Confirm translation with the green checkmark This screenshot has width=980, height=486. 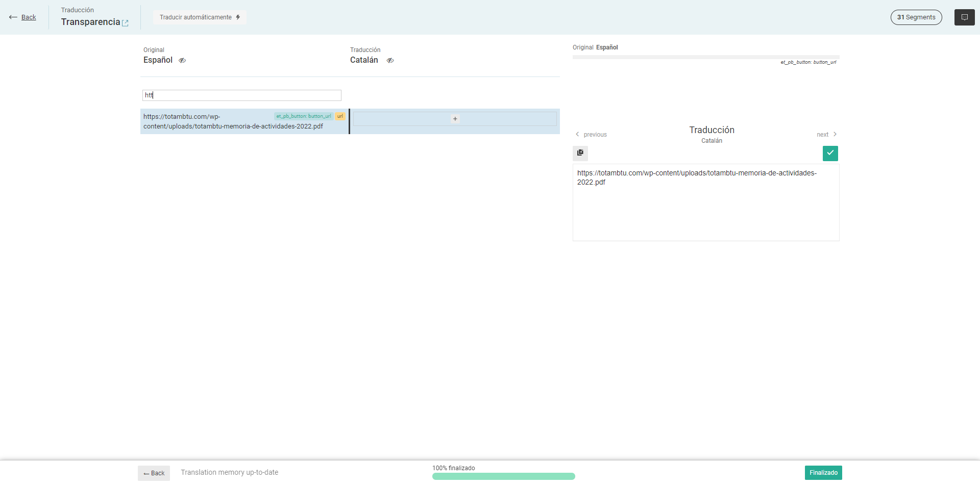tap(830, 153)
